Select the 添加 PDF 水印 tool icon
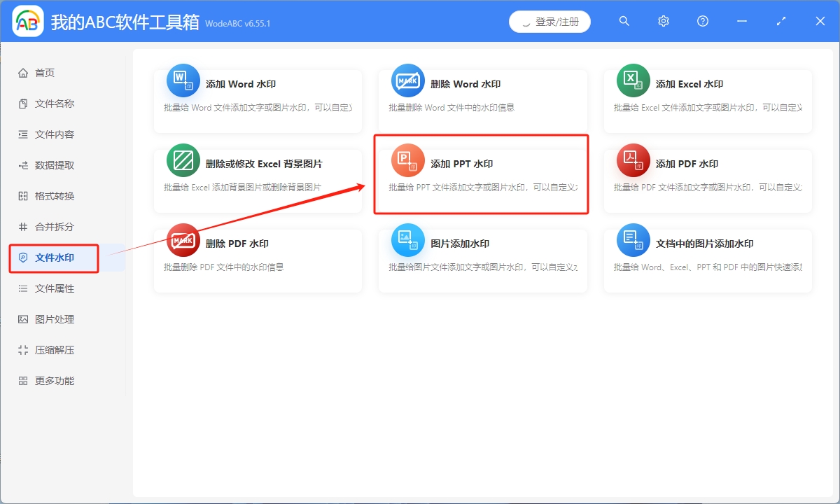Viewport: 840px width, 504px height. 633,160
